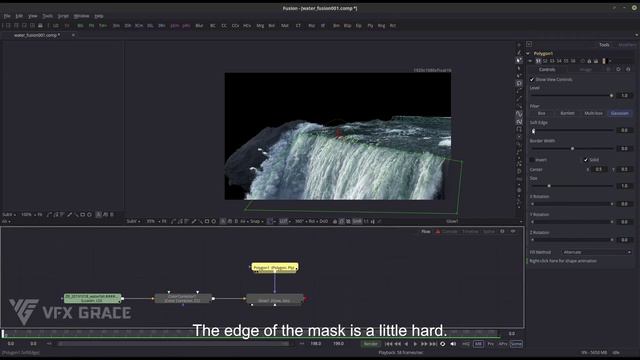
Task: Select the Image tab of Polygon1
Action: point(586,70)
